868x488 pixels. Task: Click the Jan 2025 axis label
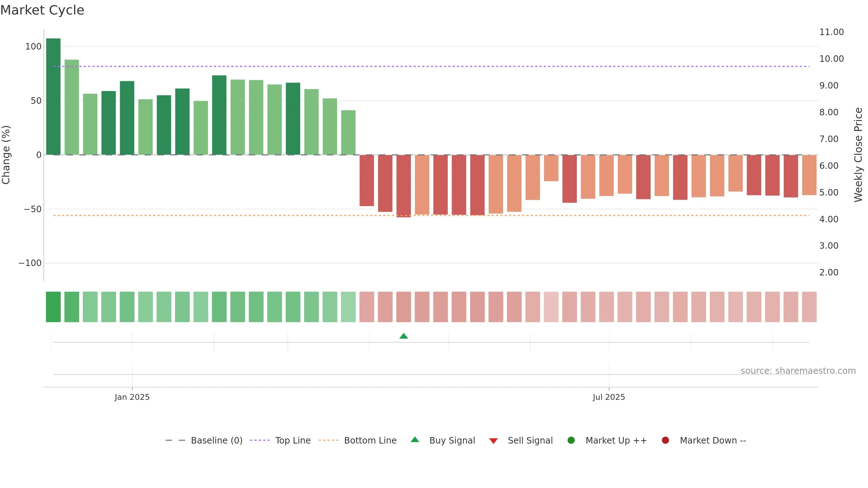tap(132, 397)
